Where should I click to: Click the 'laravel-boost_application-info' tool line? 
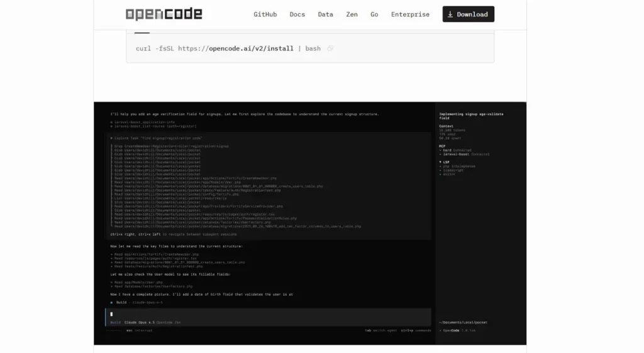[143, 122]
